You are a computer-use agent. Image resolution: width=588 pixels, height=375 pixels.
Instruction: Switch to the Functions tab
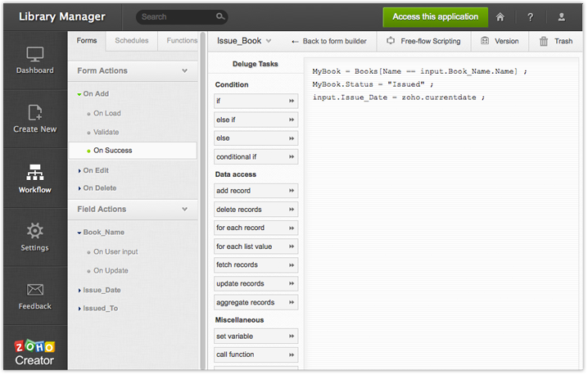pyautogui.click(x=181, y=40)
